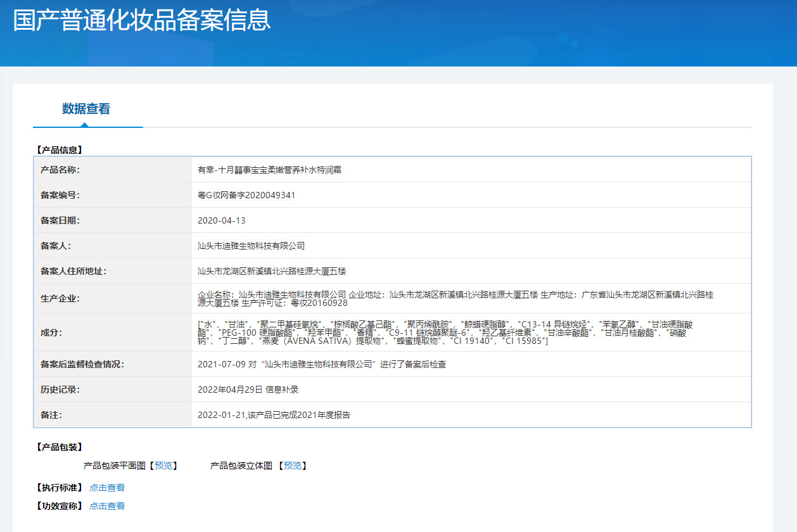The height and width of the screenshot is (532, 797).
Task: Click the 【产品信息】 section heading
Action: tap(60, 150)
